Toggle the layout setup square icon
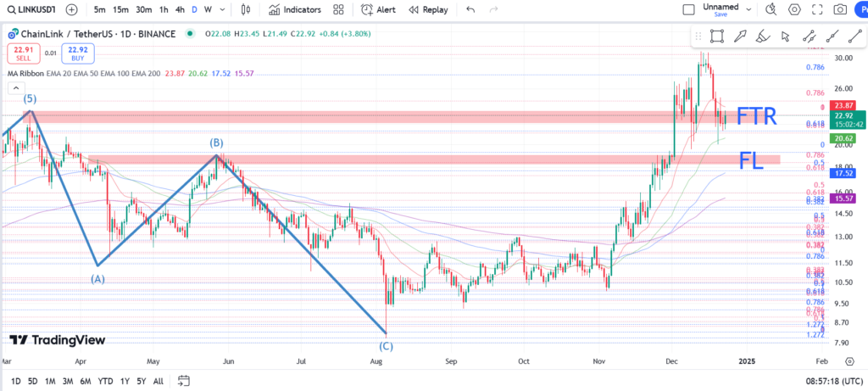Image resolution: width=868 pixels, height=391 pixels. pyautogui.click(x=688, y=10)
